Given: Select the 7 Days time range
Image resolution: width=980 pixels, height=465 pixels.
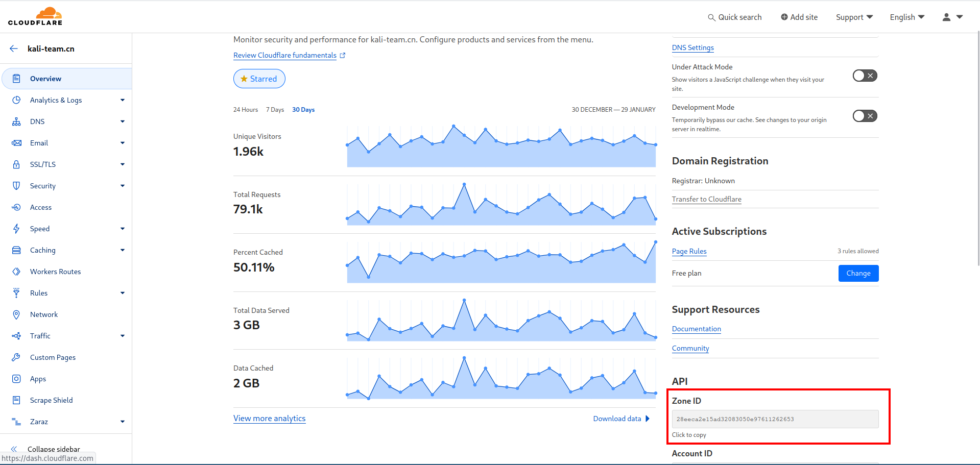Looking at the screenshot, I should coord(275,110).
